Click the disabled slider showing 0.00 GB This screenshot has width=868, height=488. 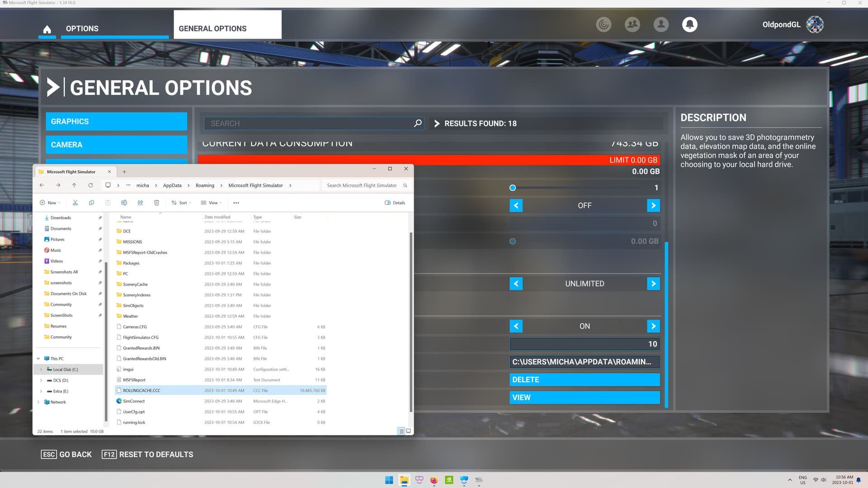[x=513, y=241]
